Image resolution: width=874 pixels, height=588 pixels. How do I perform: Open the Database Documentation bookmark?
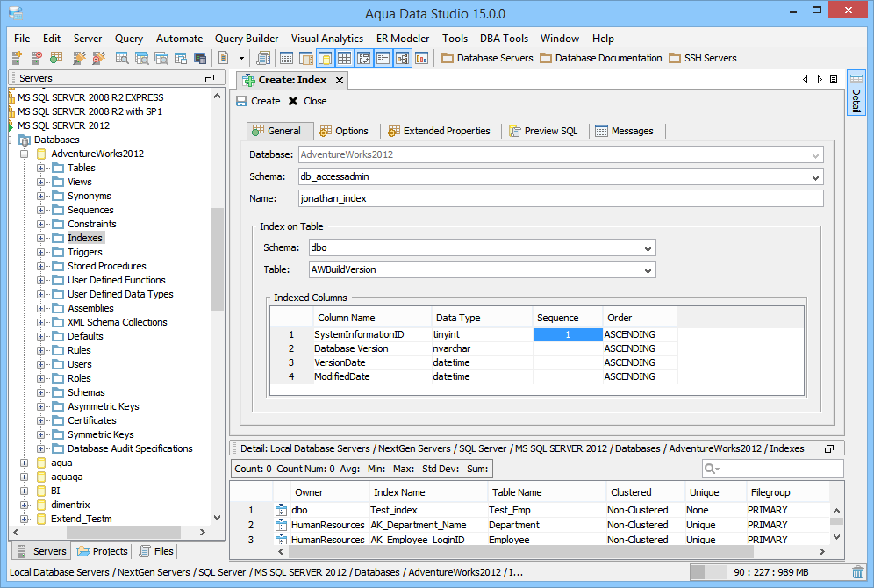(601, 58)
